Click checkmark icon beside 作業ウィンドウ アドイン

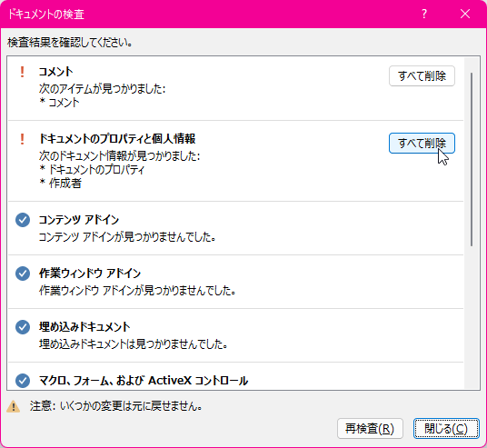(x=23, y=274)
